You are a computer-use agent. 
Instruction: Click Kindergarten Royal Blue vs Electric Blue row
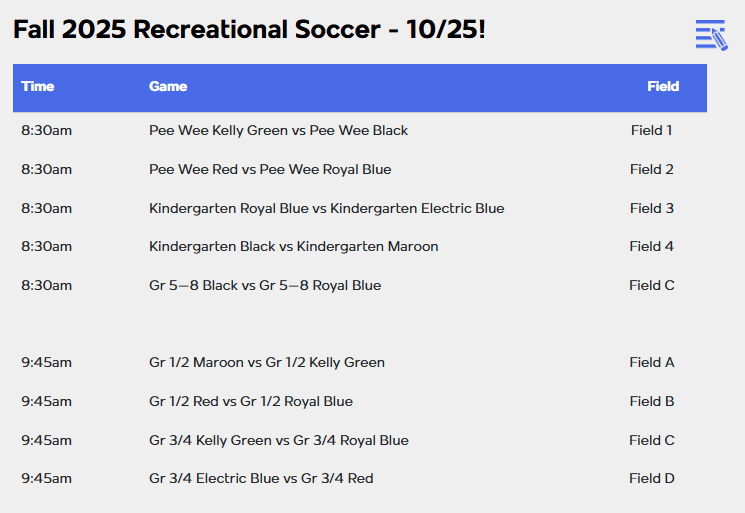click(326, 209)
